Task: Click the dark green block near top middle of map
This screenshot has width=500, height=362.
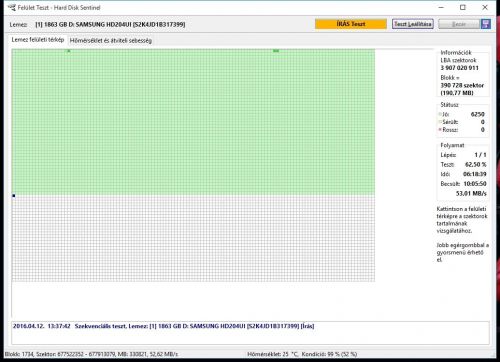Action: (276, 51)
